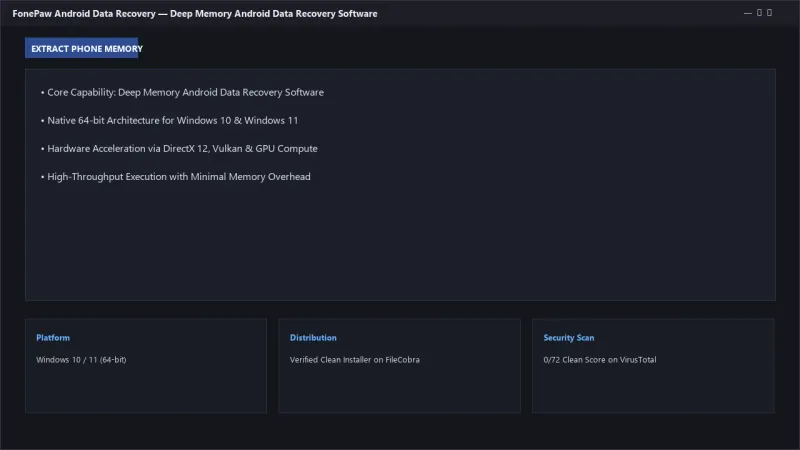Maximize the FonePaw window
This screenshot has height=450, width=800.
click(759, 13)
